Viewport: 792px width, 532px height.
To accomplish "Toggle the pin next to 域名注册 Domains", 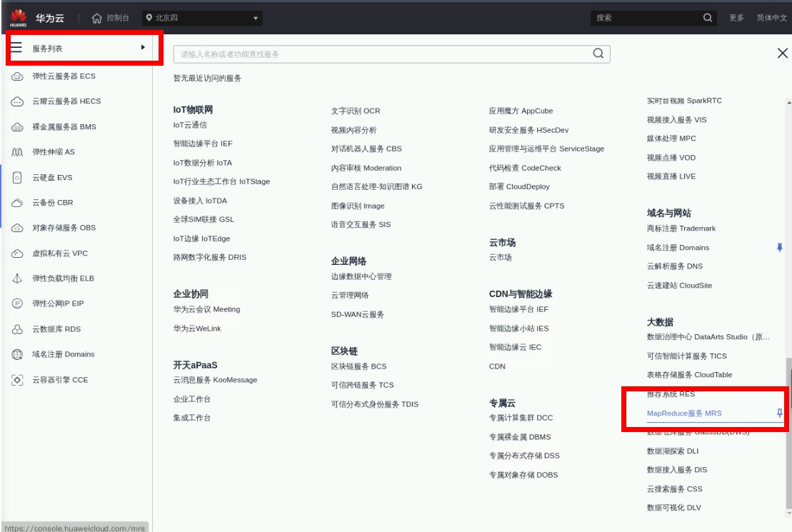I will point(779,247).
